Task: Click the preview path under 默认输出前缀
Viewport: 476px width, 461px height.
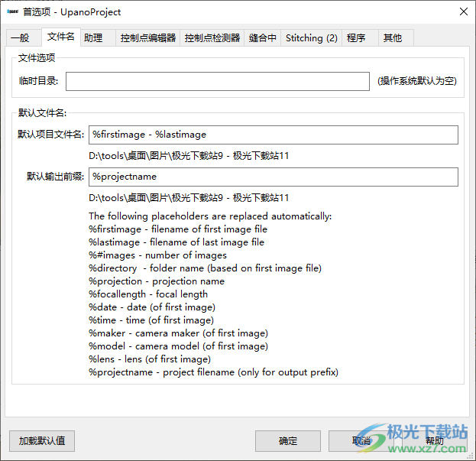Action: [189, 198]
